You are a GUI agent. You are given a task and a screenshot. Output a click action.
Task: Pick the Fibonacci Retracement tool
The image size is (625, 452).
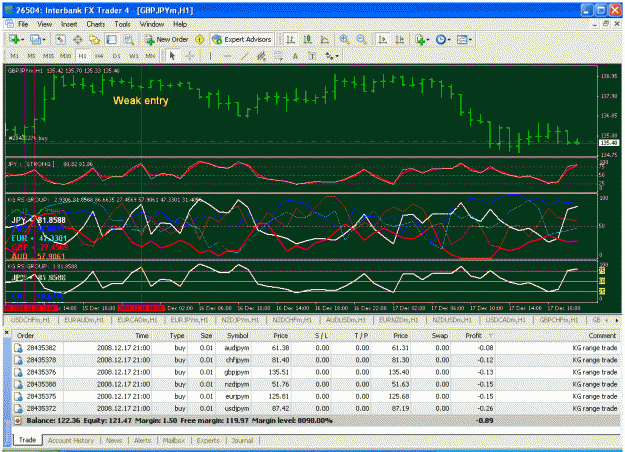[278, 56]
